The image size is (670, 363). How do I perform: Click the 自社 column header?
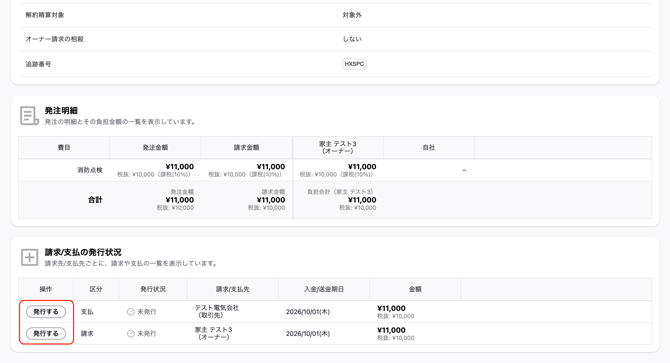point(429,148)
